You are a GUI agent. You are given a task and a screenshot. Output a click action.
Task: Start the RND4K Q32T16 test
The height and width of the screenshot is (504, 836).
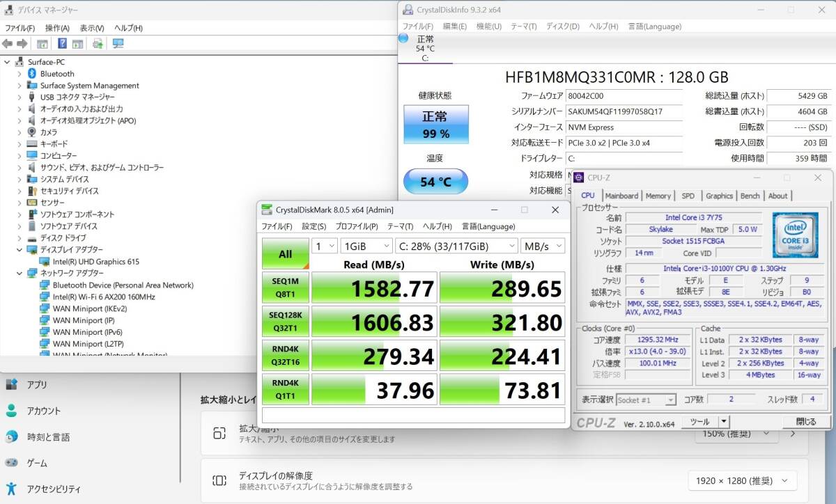[x=286, y=355]
